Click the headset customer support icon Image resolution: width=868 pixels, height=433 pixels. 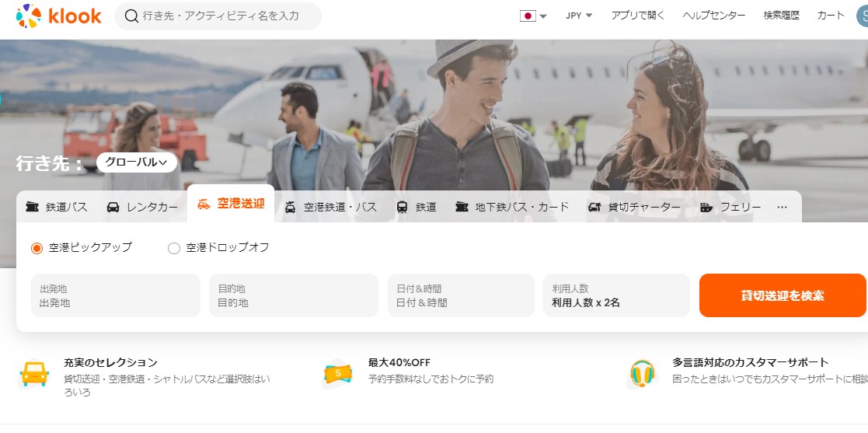pyautogui.click(x=643, y=374)
